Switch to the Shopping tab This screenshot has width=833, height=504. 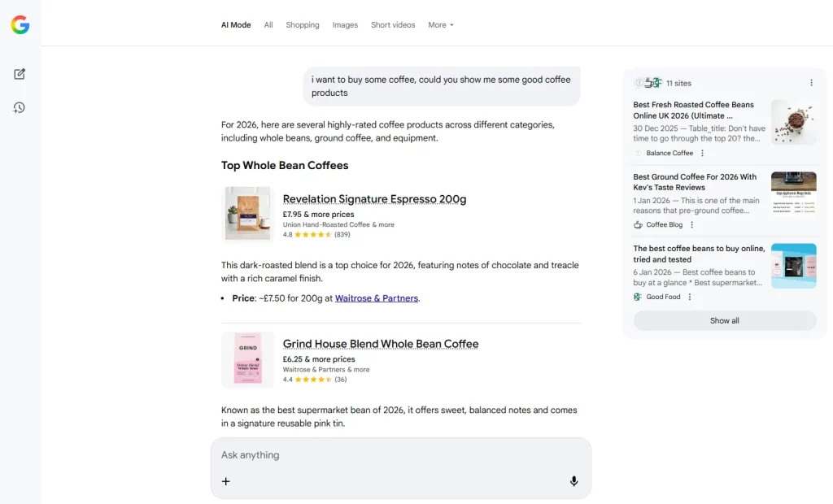(303, 25)
